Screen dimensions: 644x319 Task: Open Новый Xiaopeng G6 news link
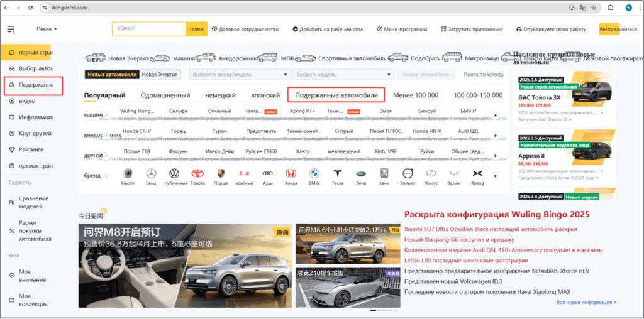point(460,239)
